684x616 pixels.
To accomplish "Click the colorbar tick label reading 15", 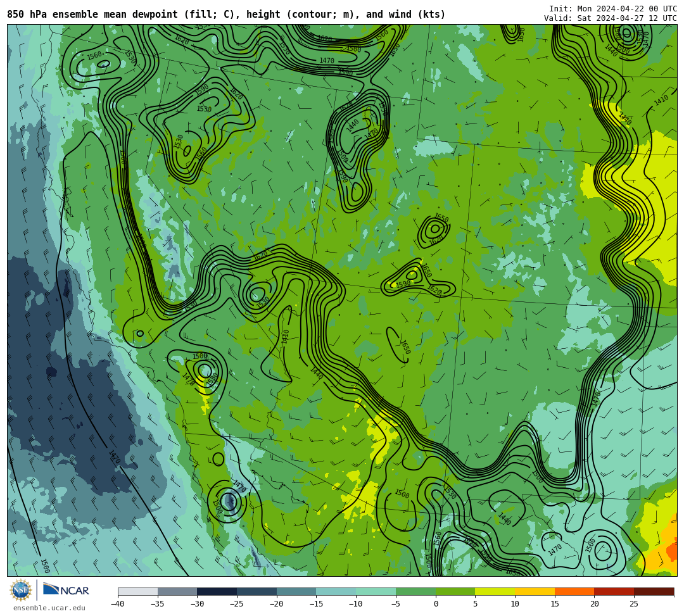I will [x=555, y=604].
